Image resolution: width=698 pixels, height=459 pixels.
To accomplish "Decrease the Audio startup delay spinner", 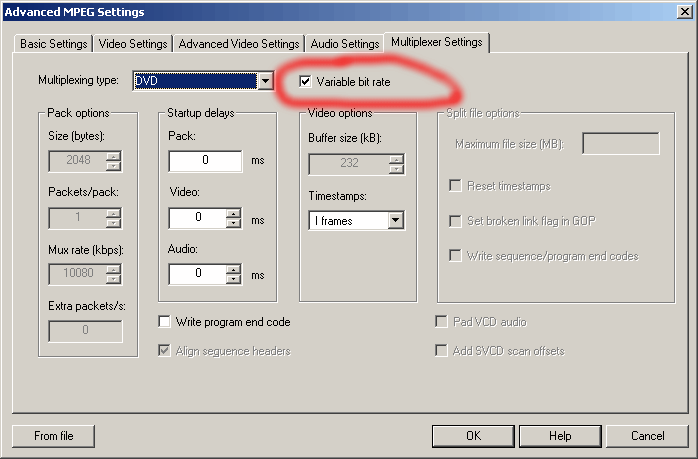I will [x=233, y=279].
